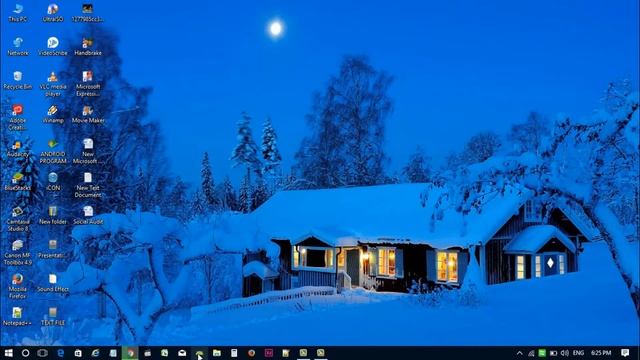Viewport: 640px width, 360px height.
Task: Select the Recycle Bin icon
Action: click(18, 80)
